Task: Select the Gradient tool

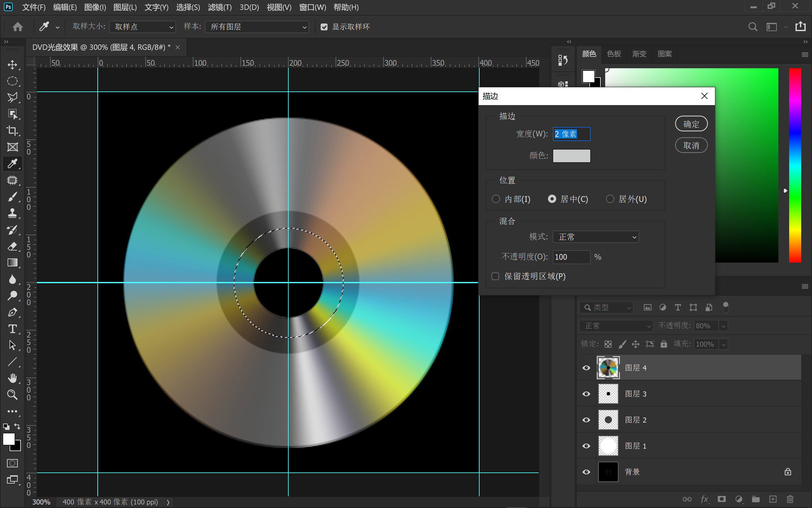Action: pyautogui.click(x=12, y=263)
